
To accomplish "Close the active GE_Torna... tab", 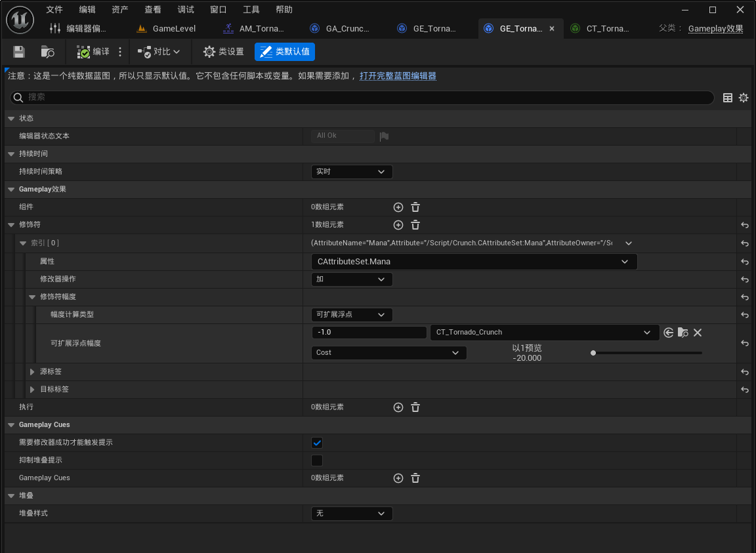I will pos(552,28).
